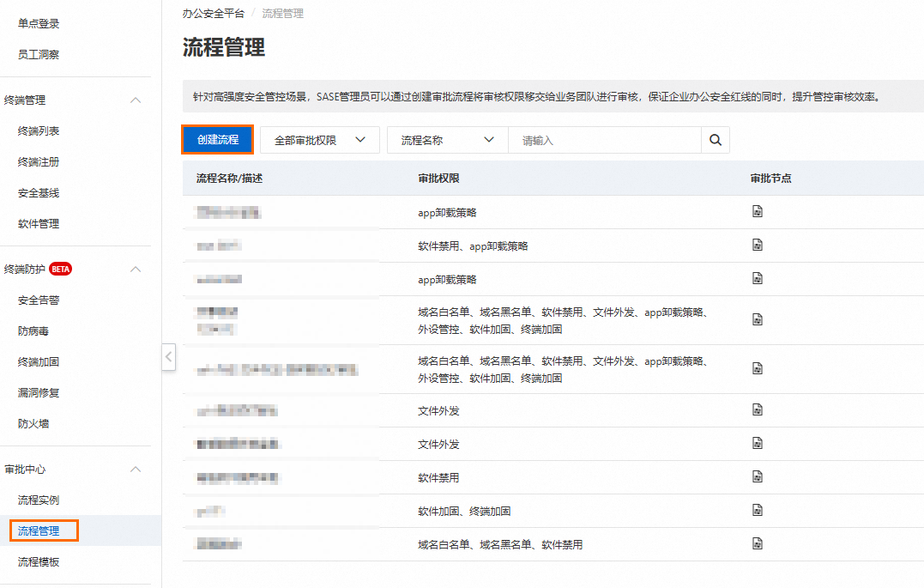Collapse the 终端管理 menu section
Image resolution: width=924 pixels, height=588 pixels.
pyautogui.click(x=136, y=100)
